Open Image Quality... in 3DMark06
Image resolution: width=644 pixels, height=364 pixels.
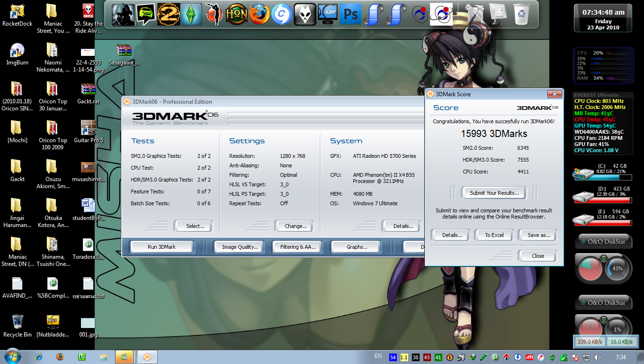(240, 247)
